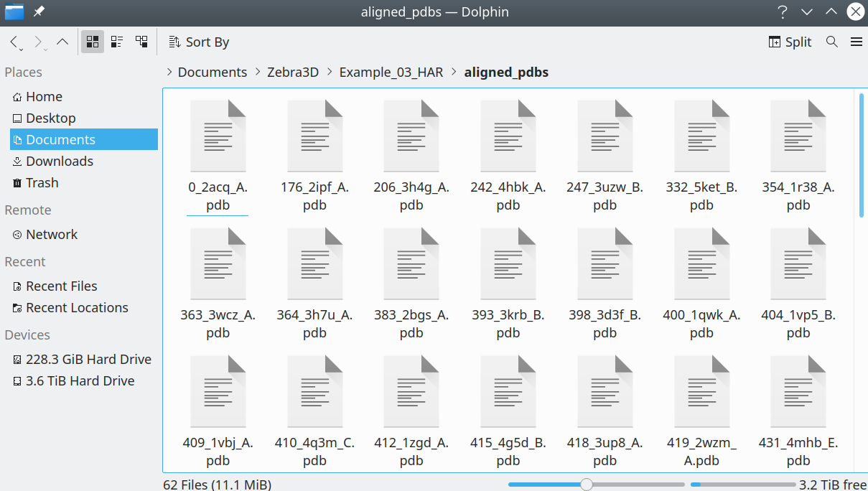
Task: Click the titlebar help question mark
Action: (x=783, y=11)
